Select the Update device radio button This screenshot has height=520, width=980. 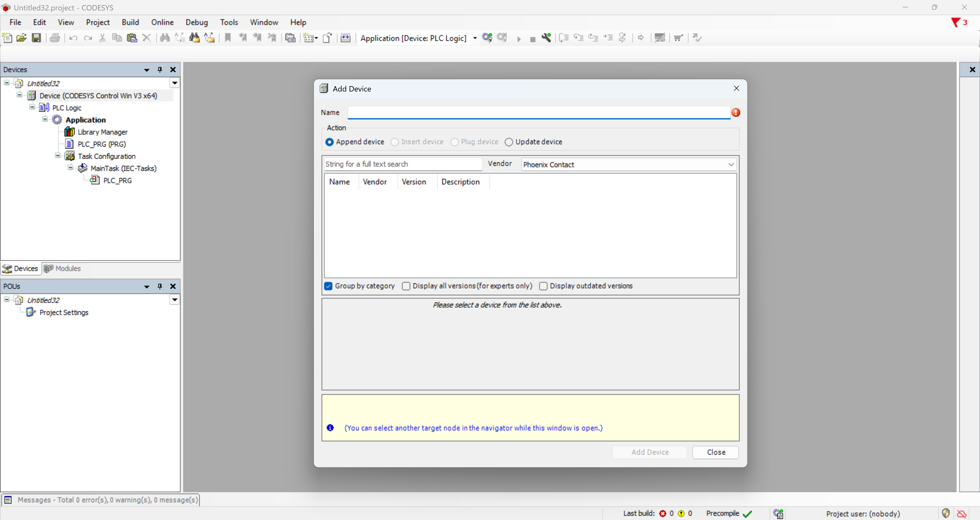click(509, 142)
